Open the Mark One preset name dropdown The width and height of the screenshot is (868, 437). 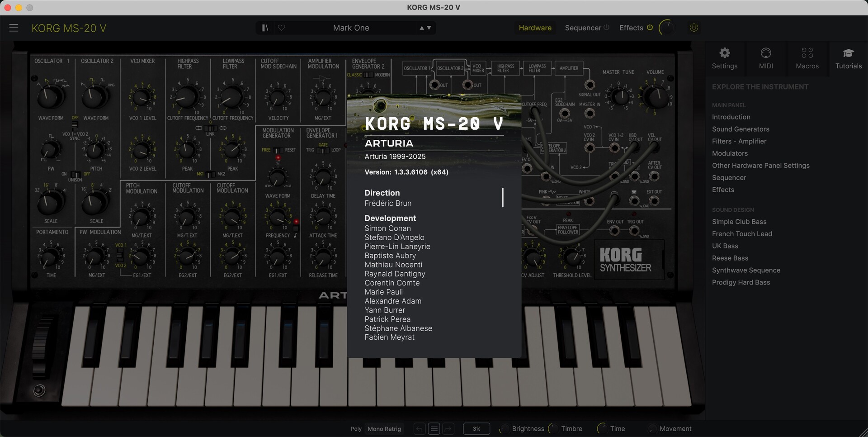click(351, 28)
